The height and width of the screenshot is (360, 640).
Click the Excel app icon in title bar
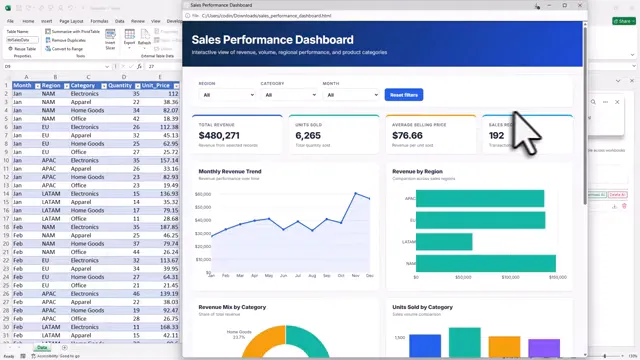(8, 8)
